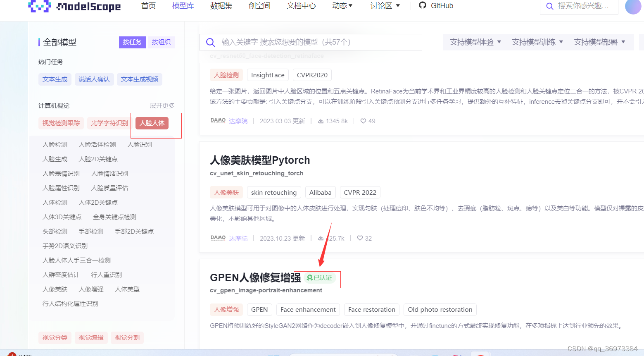Select the 视觉检测跟踪 category tag
The height and width of the screenshot is (356, 644).
click(61, 123)
